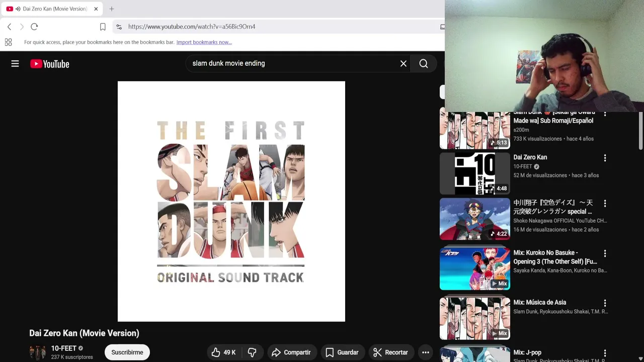Image resolution: width=644 pixels, height=362 pixels.
Task: Play the Shoko Nakagawa 4:22 thumbnail
Action: pyautogui.click(x=475, y=219)
